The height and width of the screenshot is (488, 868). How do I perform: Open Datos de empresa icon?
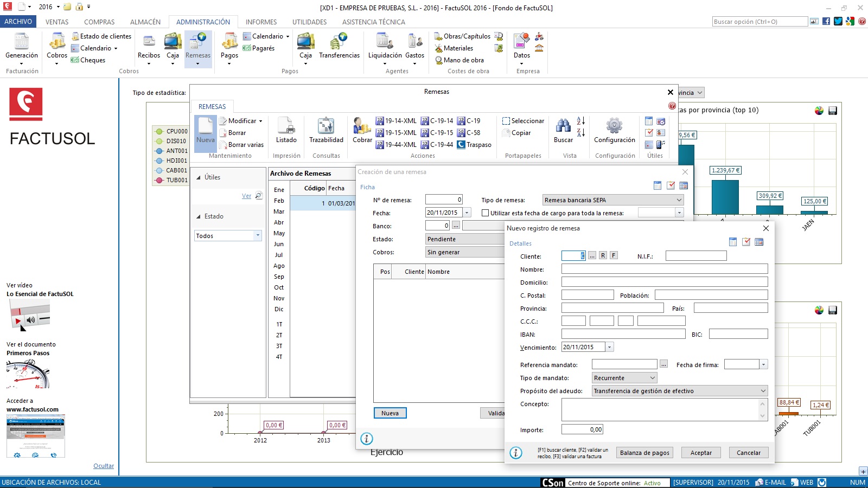pyautogui.click(x=521, y=48)
